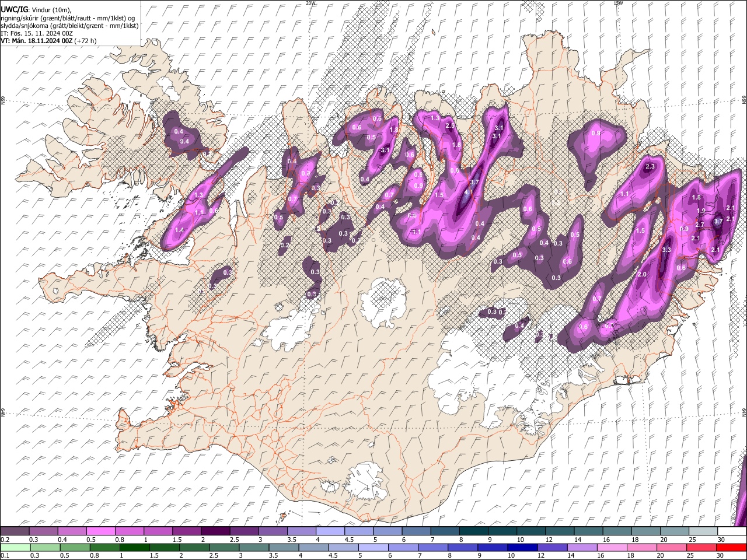Click the 4.1 snowfall value on the map

[468, 192]
